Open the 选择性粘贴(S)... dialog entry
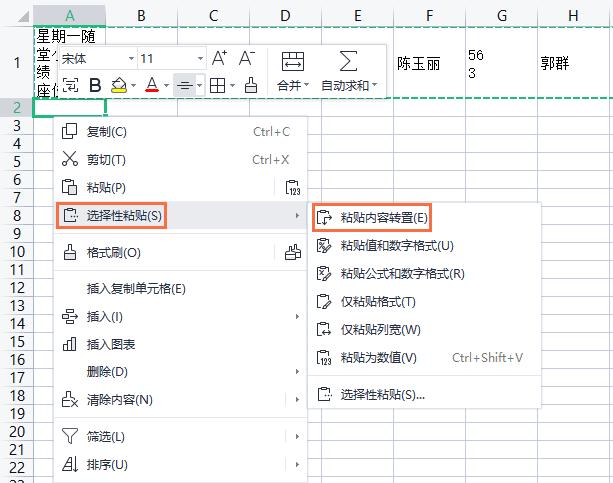613x483 pixels. (x=425, y=395)
